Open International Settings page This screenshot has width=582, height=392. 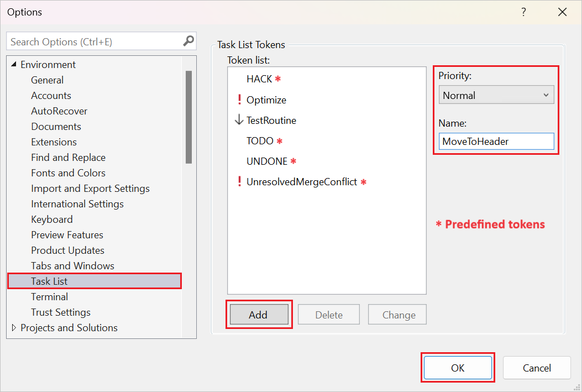click(77, 203)
